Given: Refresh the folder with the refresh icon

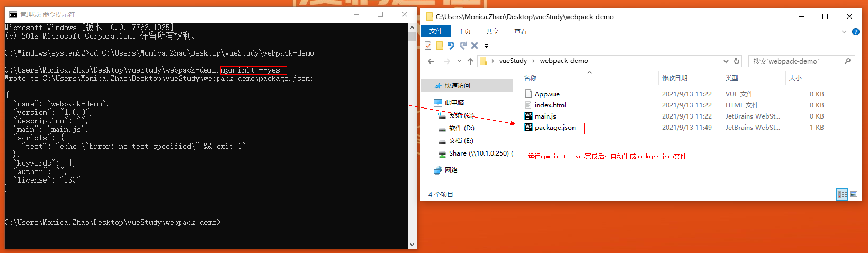Looking at the screenshot, I should tap(736, 61).
